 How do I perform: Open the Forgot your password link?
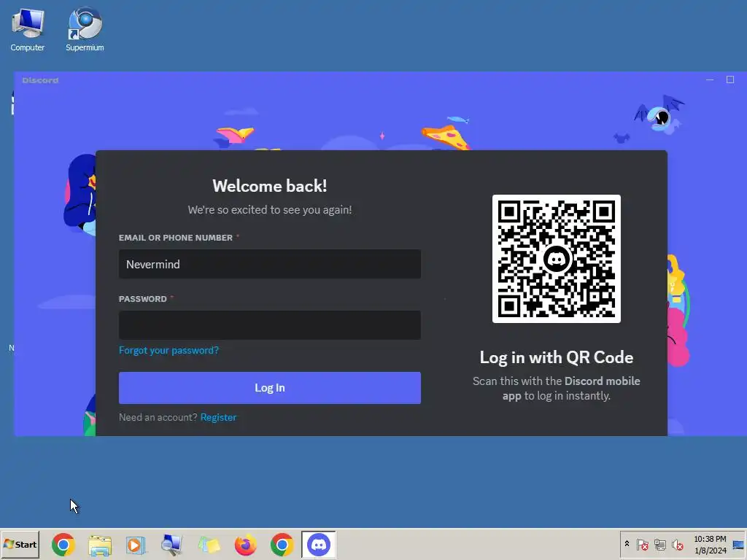(169, 351)
